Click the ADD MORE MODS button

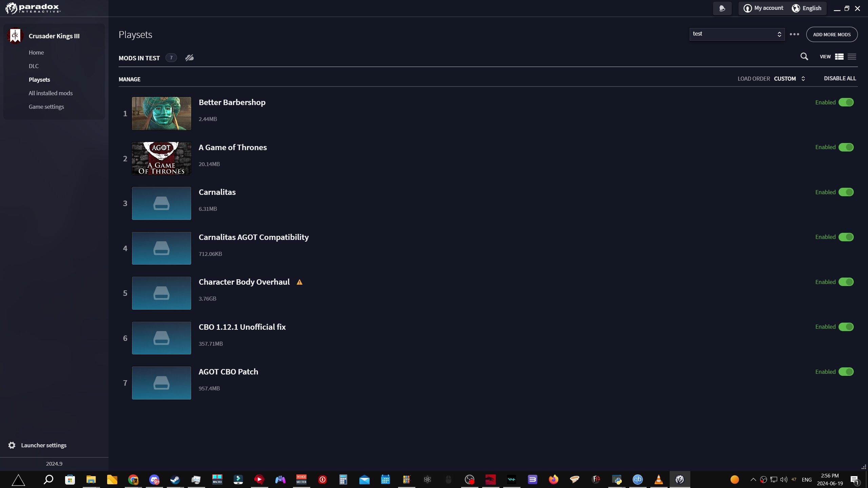(x=832, y=34)
